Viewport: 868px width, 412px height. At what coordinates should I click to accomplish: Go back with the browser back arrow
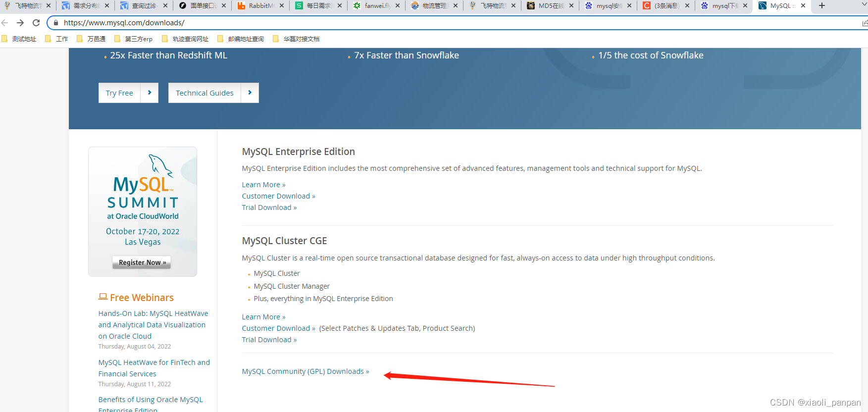pyautogui.click(x=5, y=23)
